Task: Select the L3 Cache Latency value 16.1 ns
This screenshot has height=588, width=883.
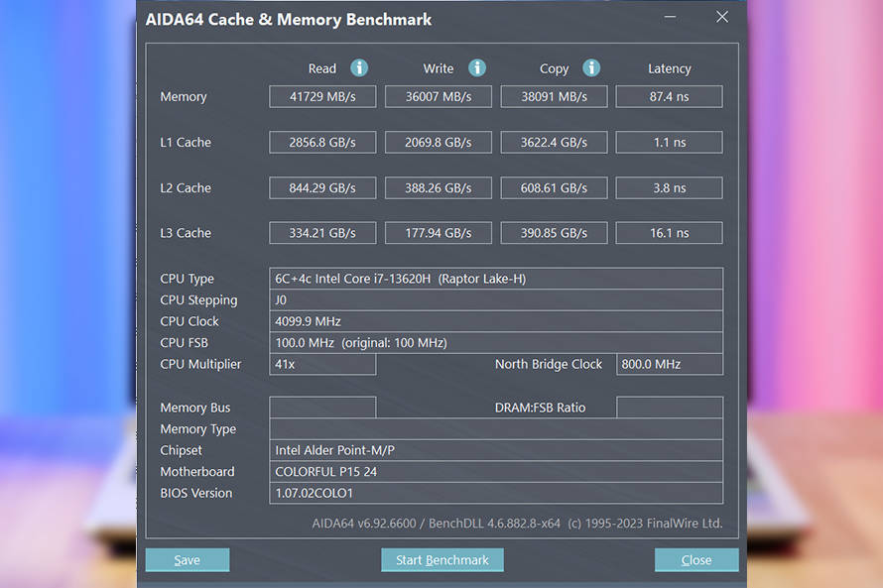Action: coord(669,233)
